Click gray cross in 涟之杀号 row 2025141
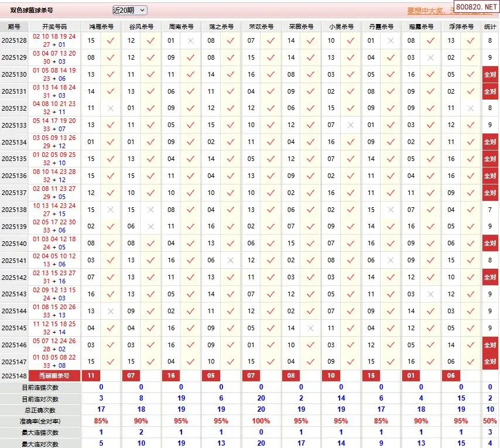The image size is (500, 448). coord(231,261)
